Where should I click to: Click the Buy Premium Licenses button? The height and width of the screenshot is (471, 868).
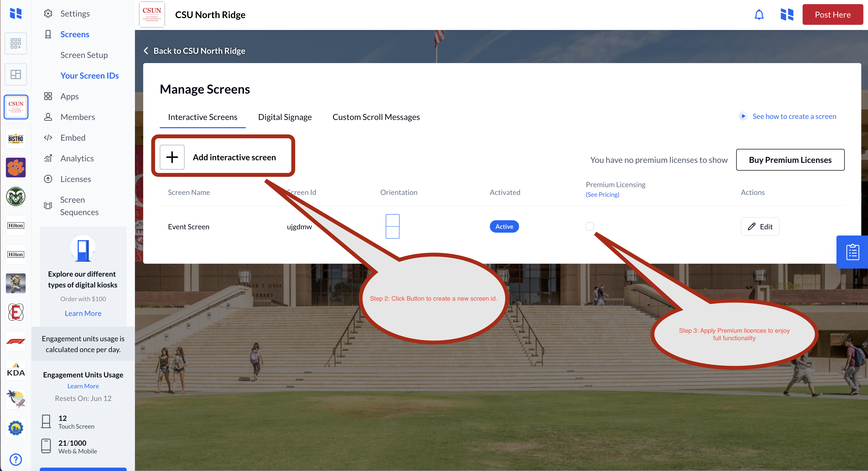coord(790,160)
